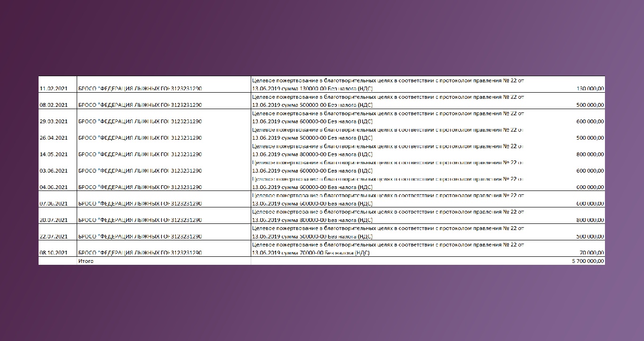Click the 26.04.2021 date cell

54,138
